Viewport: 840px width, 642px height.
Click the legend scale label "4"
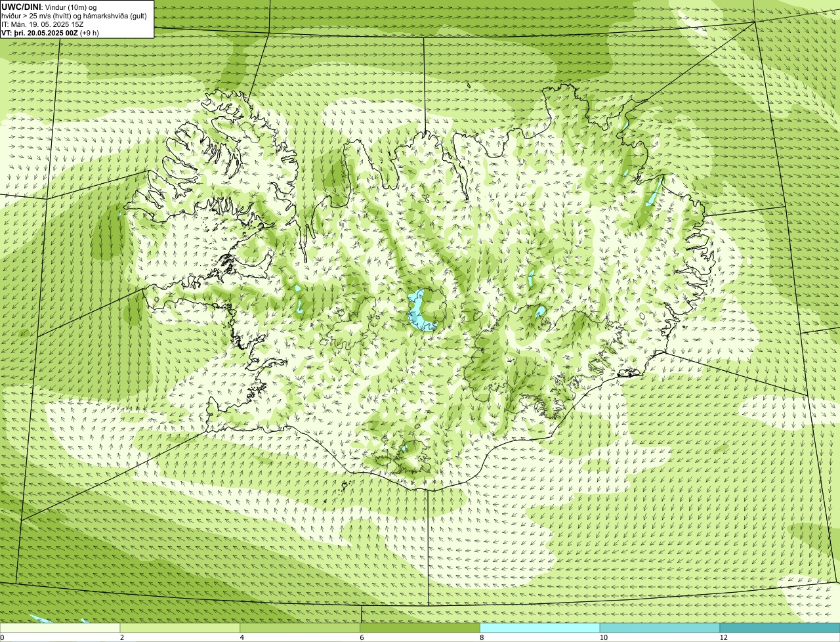[x=242, y=637]
